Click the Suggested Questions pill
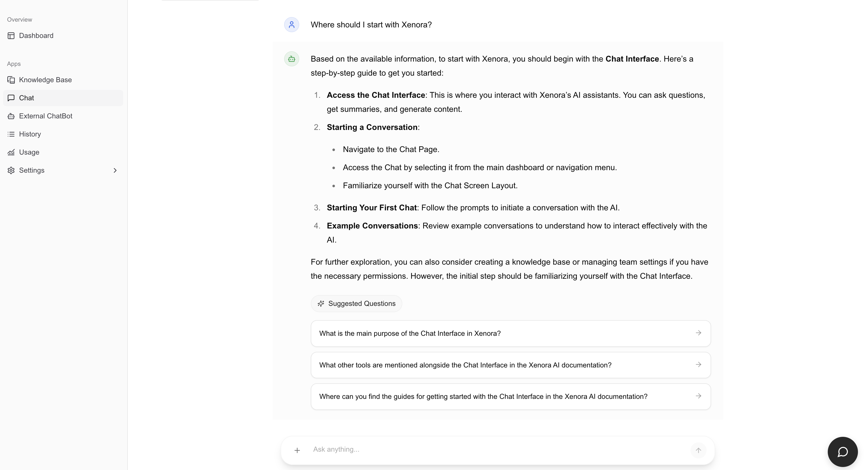This screenshot has width=868, height=470. (356, 303)
